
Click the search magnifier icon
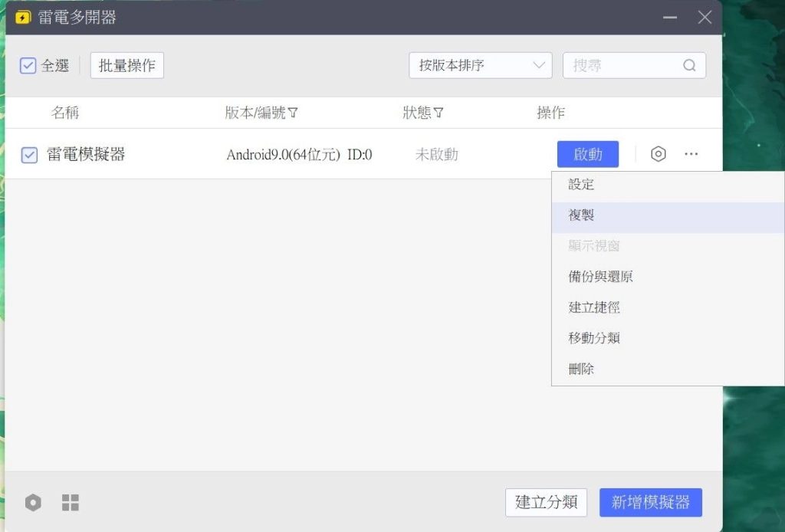pyautogui.click(x=689, y=65)
